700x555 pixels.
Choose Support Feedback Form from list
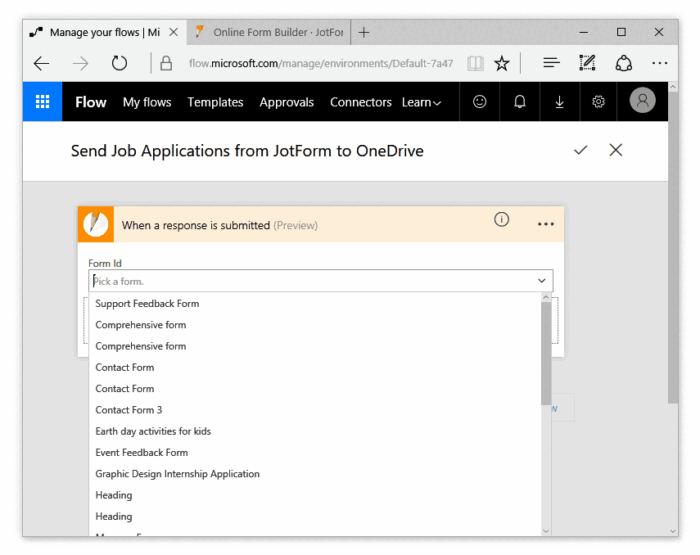tap(147, 304)
